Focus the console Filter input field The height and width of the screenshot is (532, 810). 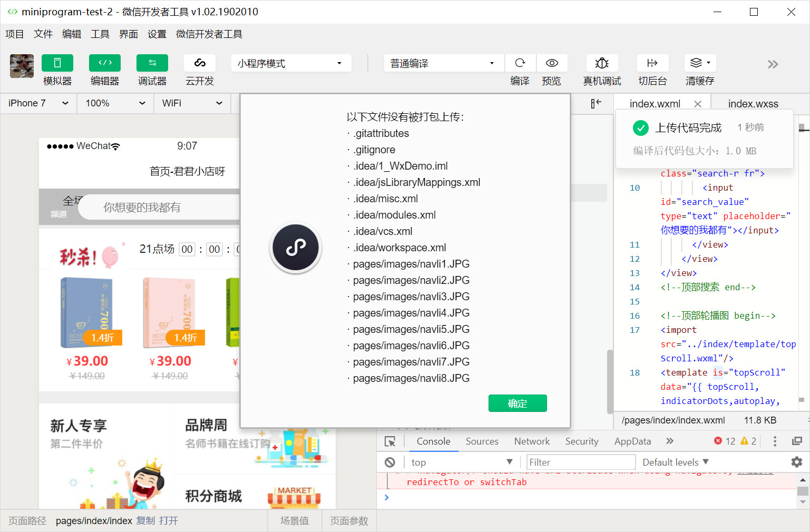tap(581, 462)
